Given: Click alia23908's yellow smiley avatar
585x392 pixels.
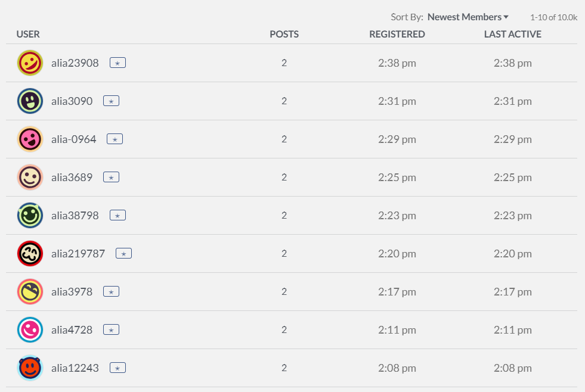Looking at the screenshot, I should tap(30, 63).
